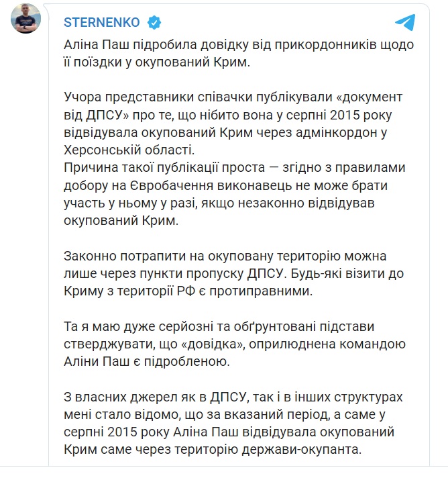
Task: Click the paragraph beginning 'Законно потрапити на окуповану'
Action: (234, 273)
